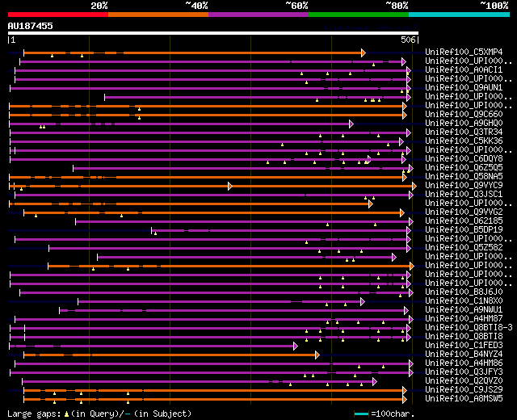Click the yellow query-gap marker in the legend

coord(66,414)
